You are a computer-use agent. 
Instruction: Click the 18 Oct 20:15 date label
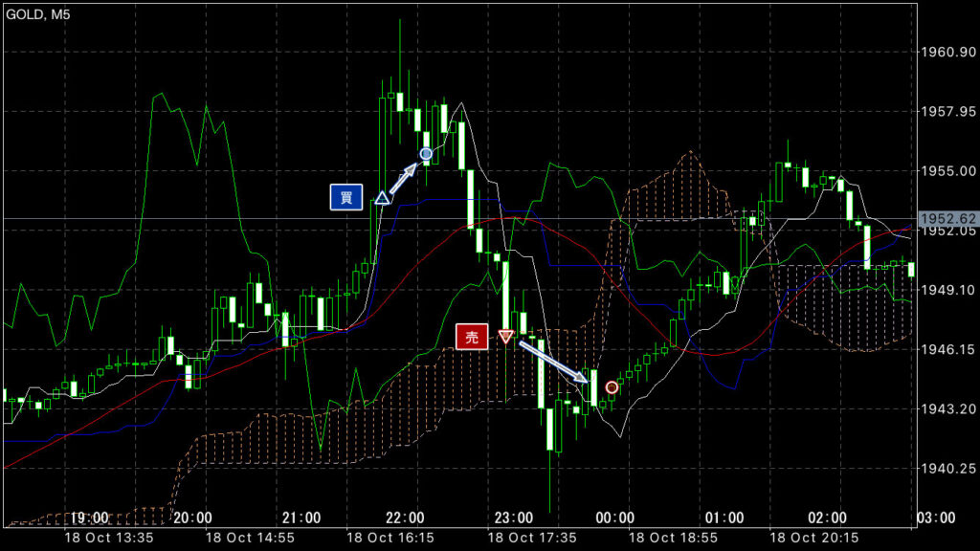(x=813, y=538)
